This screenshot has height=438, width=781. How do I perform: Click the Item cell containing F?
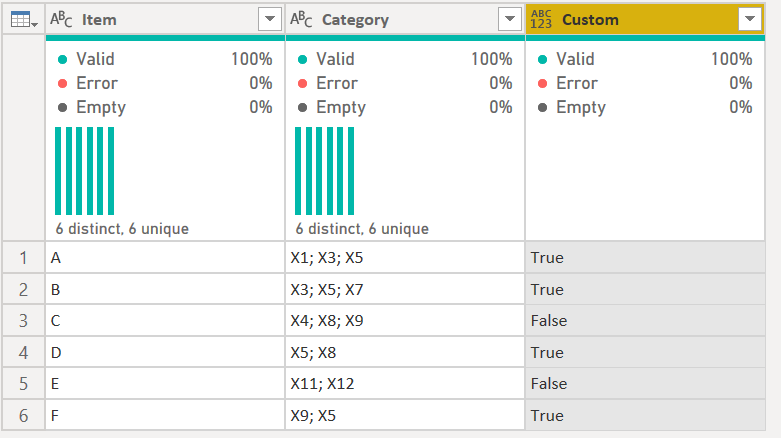pos(165,415)
